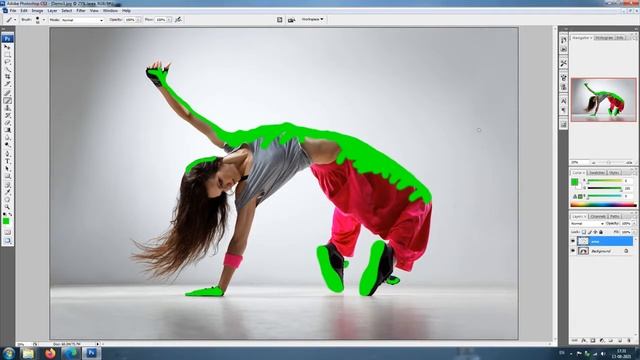This screenshot has height=360, width=640.
Task: Select the Zoom tool in toolbox
Action: [x=7, y=207]
